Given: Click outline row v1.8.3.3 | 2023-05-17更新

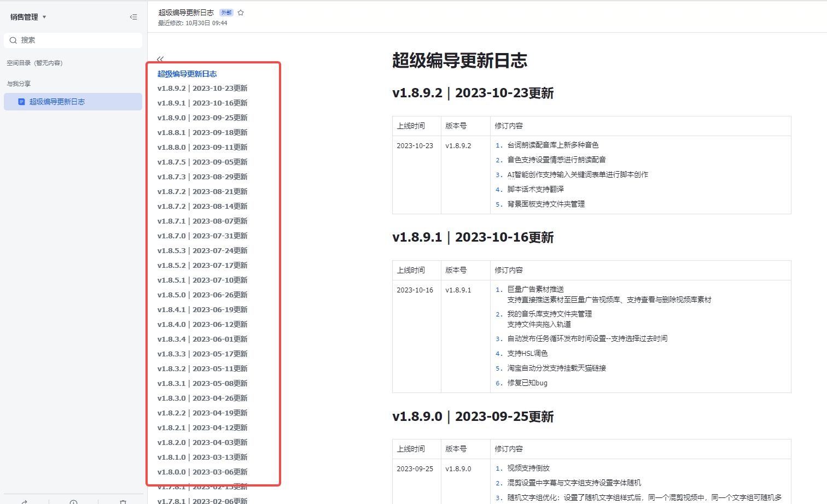Looking at the screenshot, I should pos(202,354).
